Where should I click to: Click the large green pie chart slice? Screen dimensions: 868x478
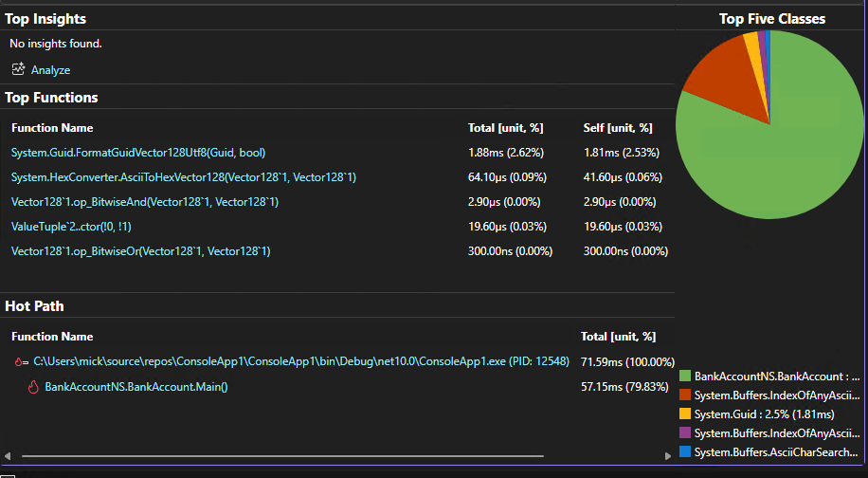pyautogui.click(x=787, y=152)
